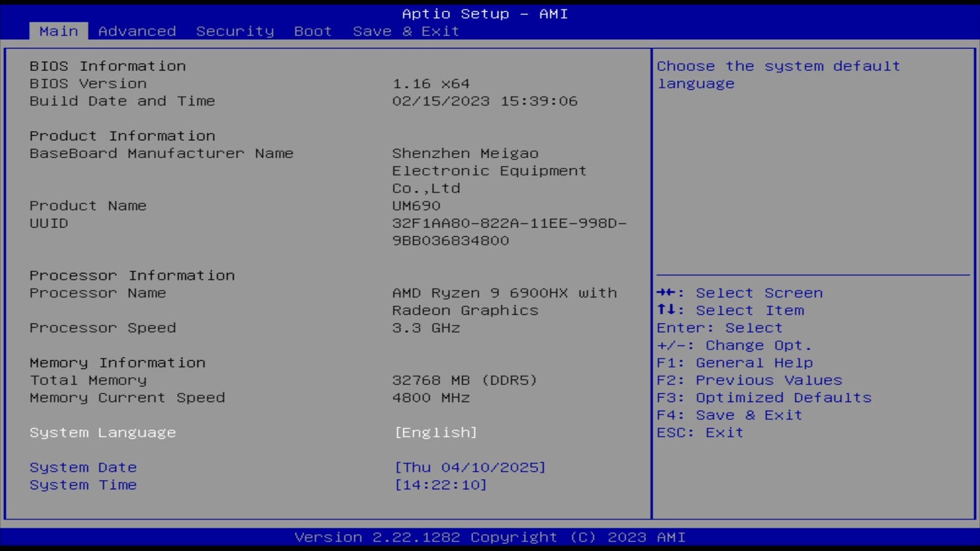This screenshot has width=980, height=551.
Task: Click the Enter: Select help line
Action: 720,328
